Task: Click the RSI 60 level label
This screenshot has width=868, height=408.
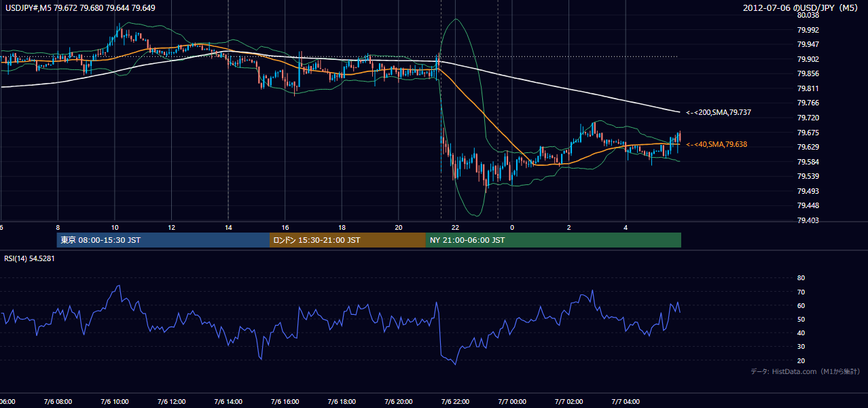Action: click(801, 305)
